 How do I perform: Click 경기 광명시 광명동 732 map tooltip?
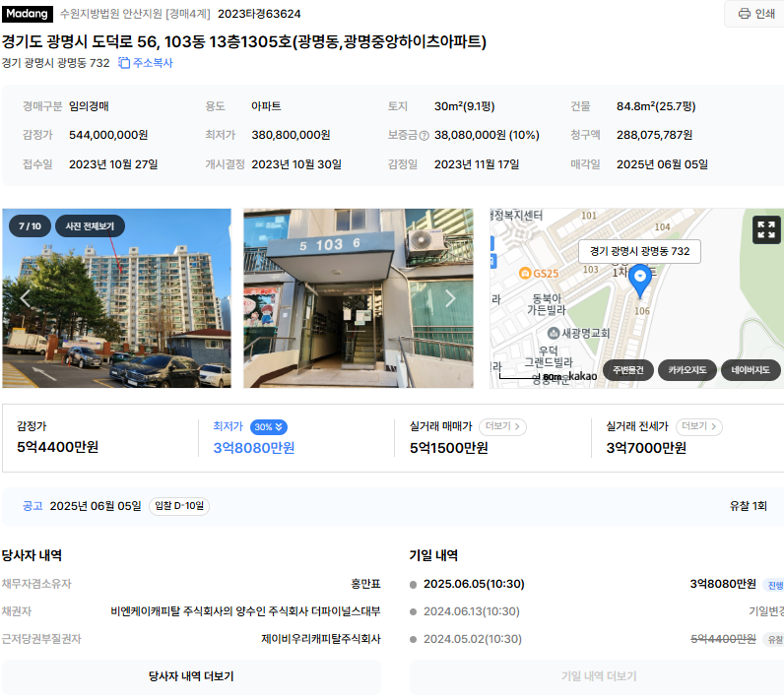pos(639,251)
